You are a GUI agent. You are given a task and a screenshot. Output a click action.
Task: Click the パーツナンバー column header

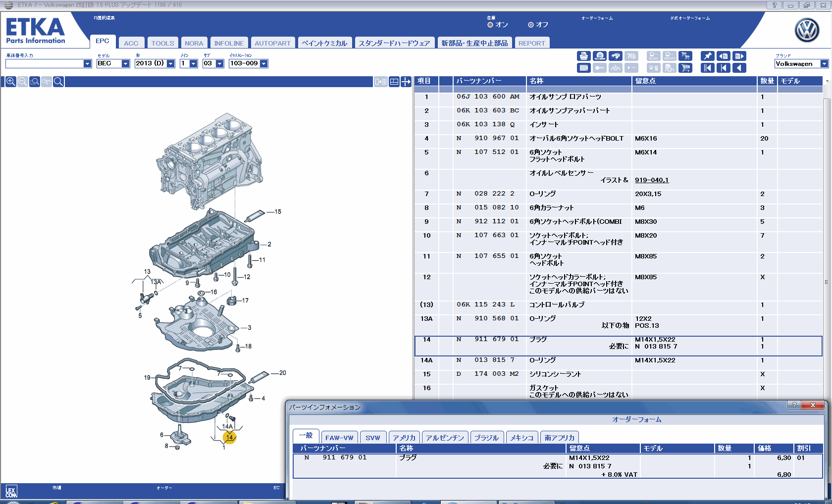tap(490, 81)
